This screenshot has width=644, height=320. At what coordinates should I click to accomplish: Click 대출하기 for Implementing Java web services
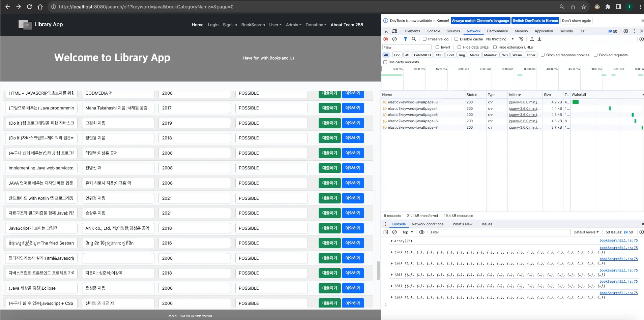click(329, 168)
